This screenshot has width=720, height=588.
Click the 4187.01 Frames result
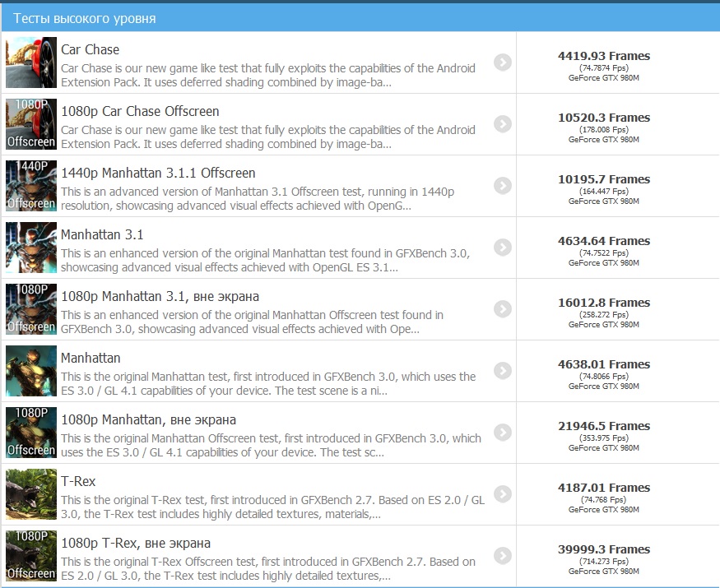(604, 488)
